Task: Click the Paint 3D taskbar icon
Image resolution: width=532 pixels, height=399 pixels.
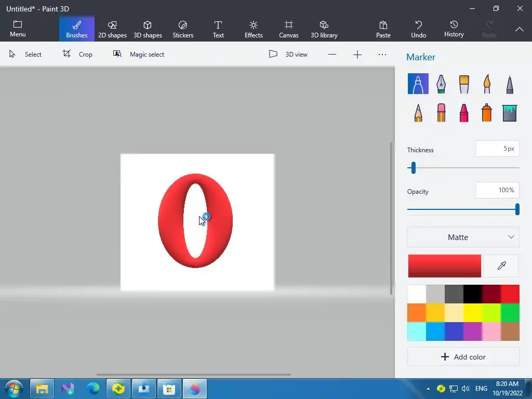Action: [195, 389]
